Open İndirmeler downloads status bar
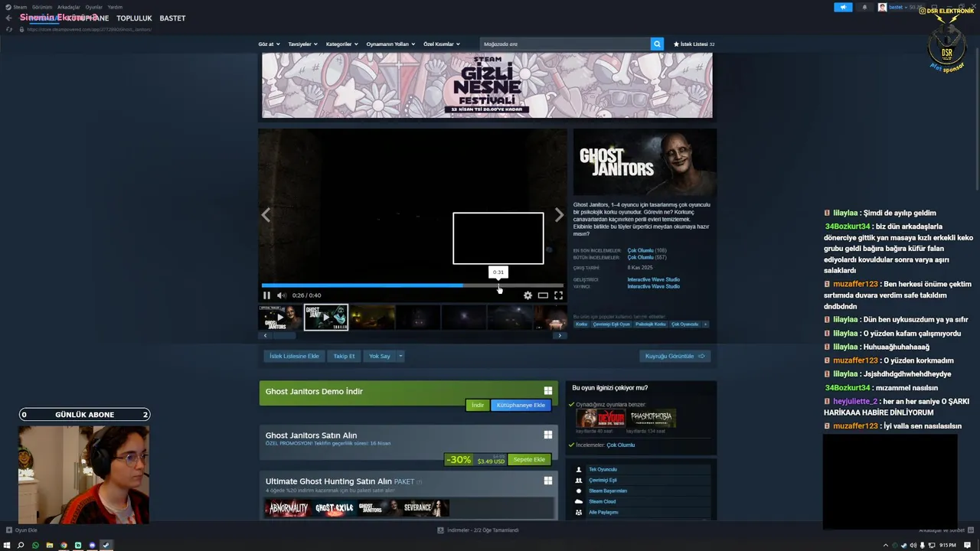Viewport: 980px width, 551px height. pos(478,530)
